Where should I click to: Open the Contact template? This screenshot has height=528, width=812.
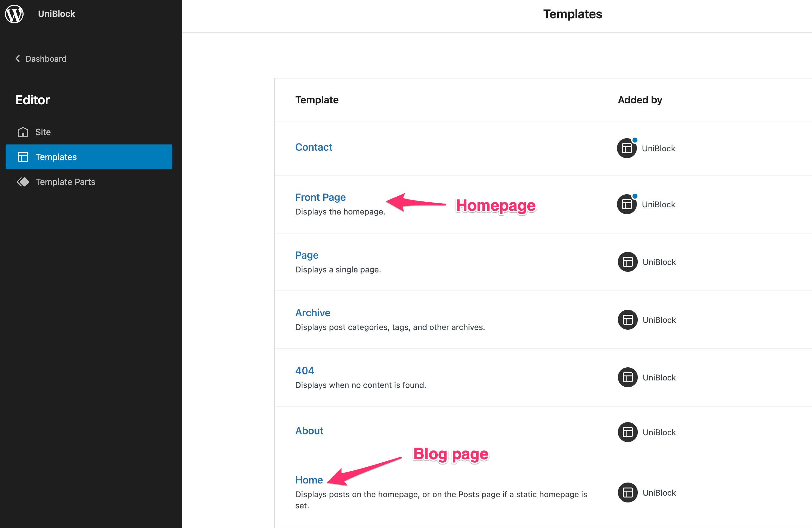point(314,147)
